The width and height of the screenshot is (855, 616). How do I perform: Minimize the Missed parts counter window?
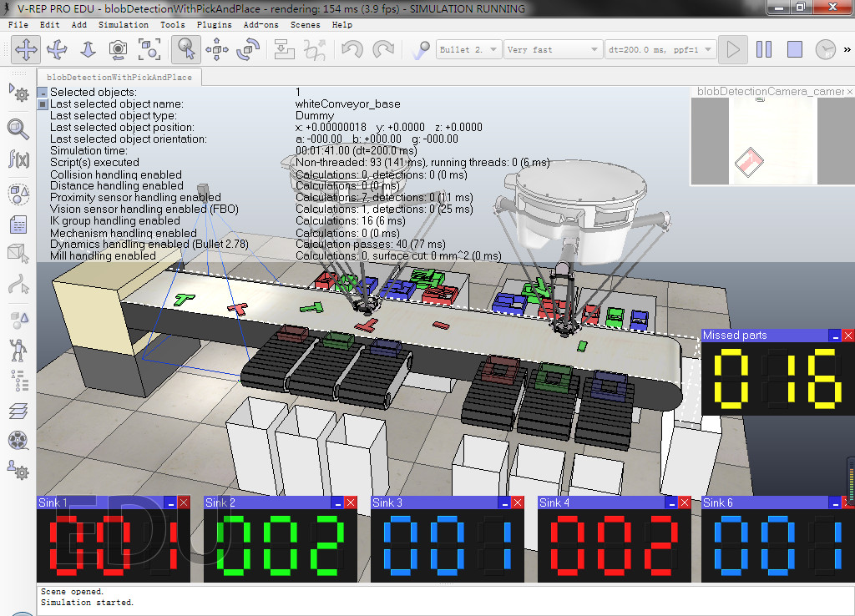(835, 336)
